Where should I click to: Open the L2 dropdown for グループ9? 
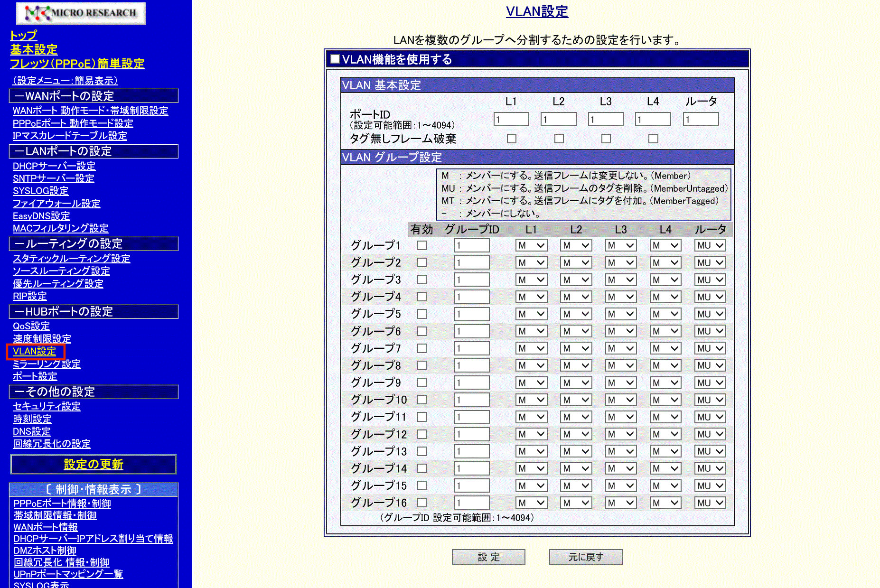click(x=576, y=383)
